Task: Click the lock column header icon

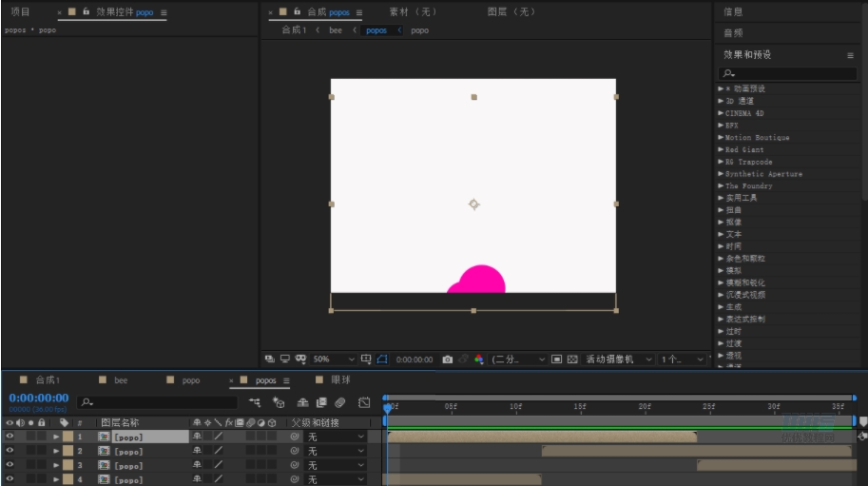Action: click(42, 422)
